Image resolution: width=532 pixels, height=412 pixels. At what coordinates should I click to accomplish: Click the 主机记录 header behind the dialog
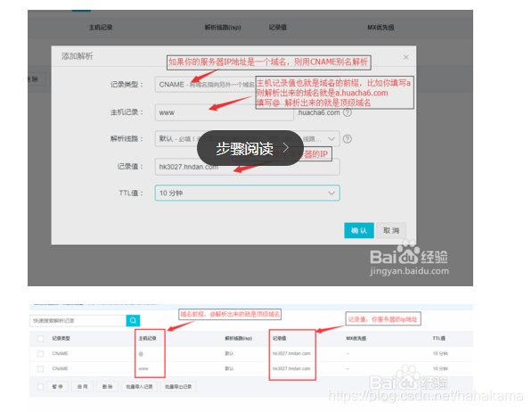pos(101,28)
